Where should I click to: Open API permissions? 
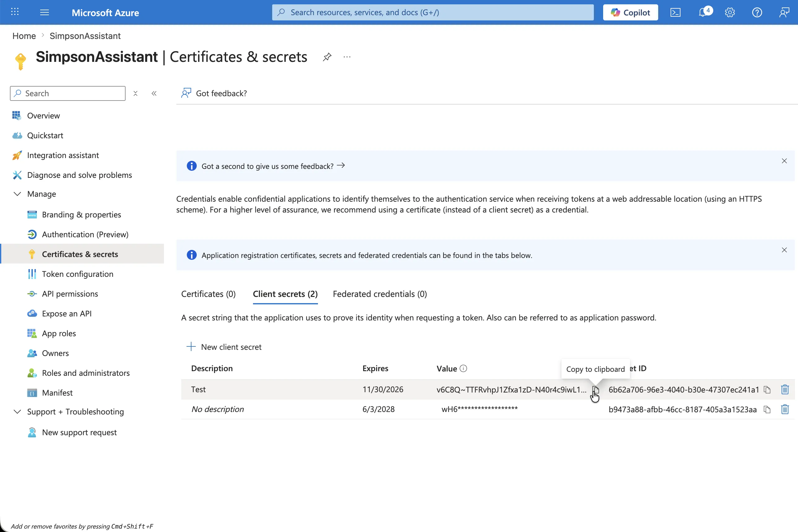70,294
